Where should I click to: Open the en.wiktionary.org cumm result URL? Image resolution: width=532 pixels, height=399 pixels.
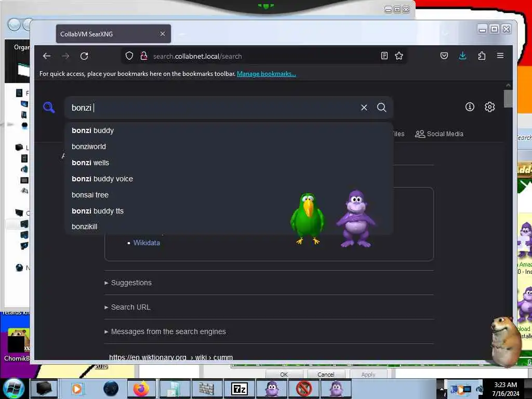[170, 357]
